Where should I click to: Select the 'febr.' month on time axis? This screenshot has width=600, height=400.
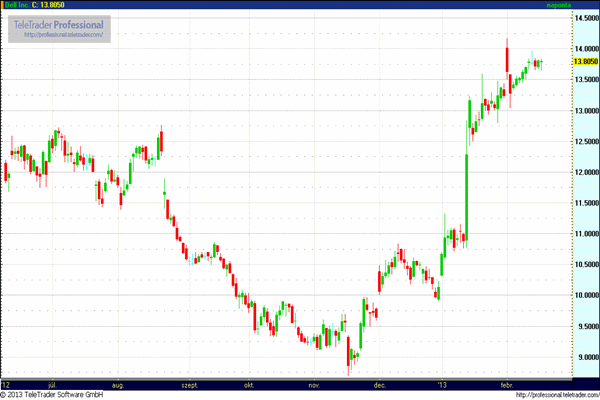click(505, 384)
